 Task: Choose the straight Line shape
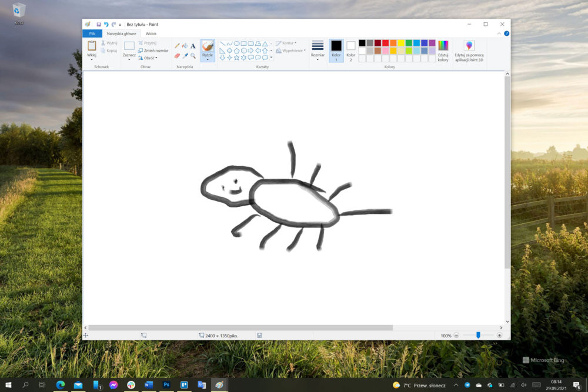222,43
